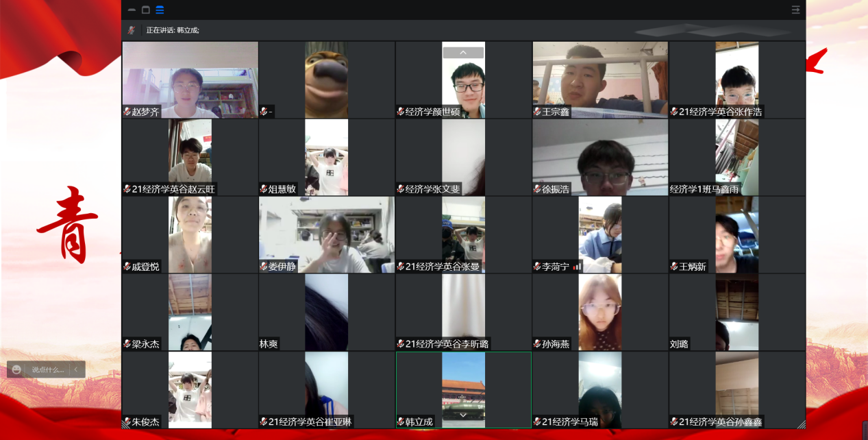Click the mute icon beside 娄伊静

click(x=264, y=267)
